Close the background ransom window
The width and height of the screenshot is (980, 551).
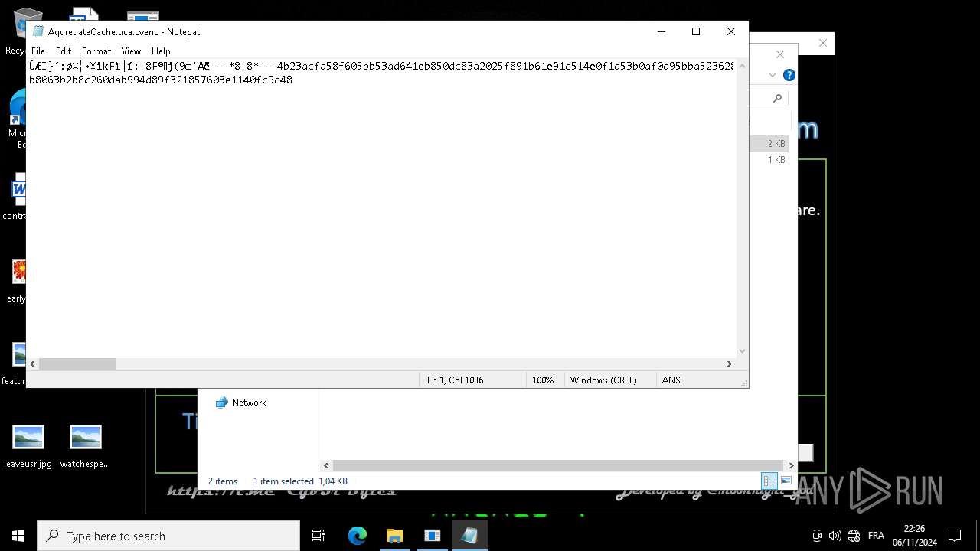[x=823, y=43]
